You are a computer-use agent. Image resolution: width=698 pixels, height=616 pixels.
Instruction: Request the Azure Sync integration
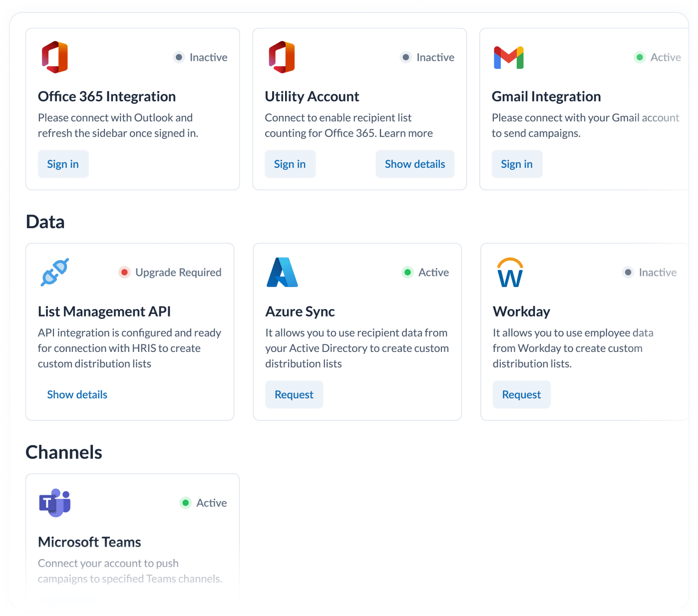coord(294,394)
